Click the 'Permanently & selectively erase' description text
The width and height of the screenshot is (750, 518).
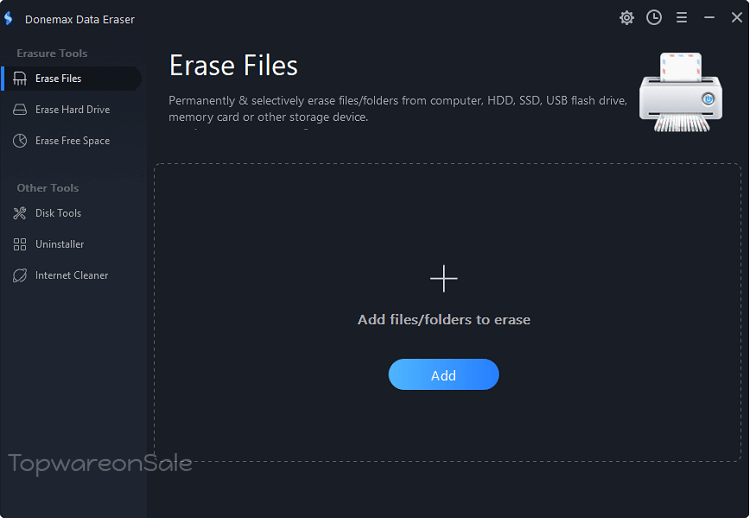pyautogui.click(x=397, y=109)
